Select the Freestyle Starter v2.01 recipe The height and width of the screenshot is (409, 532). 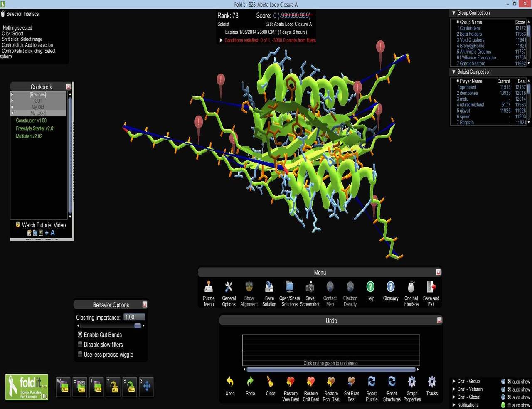[x=35, y=128]
